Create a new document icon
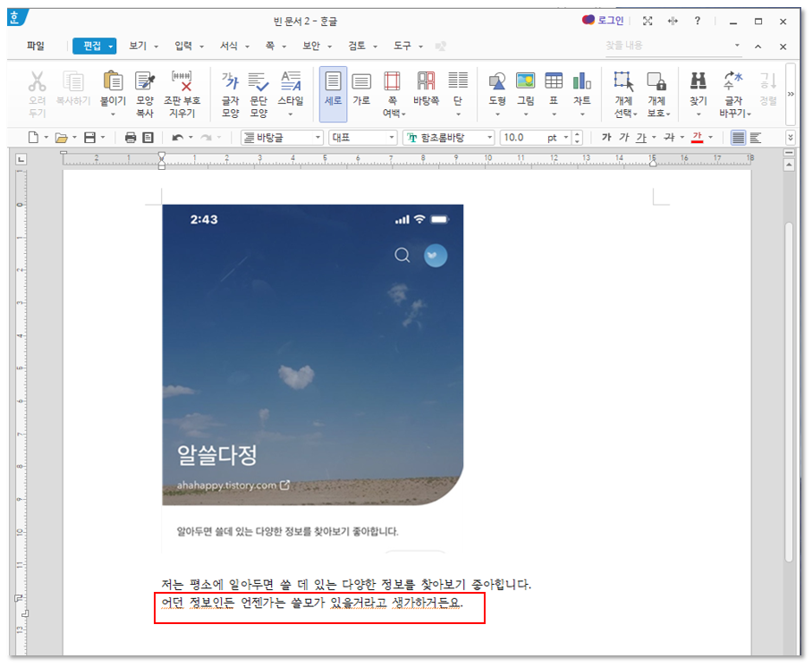The width and height of the screenshot is (812, 667). point(33,137)
